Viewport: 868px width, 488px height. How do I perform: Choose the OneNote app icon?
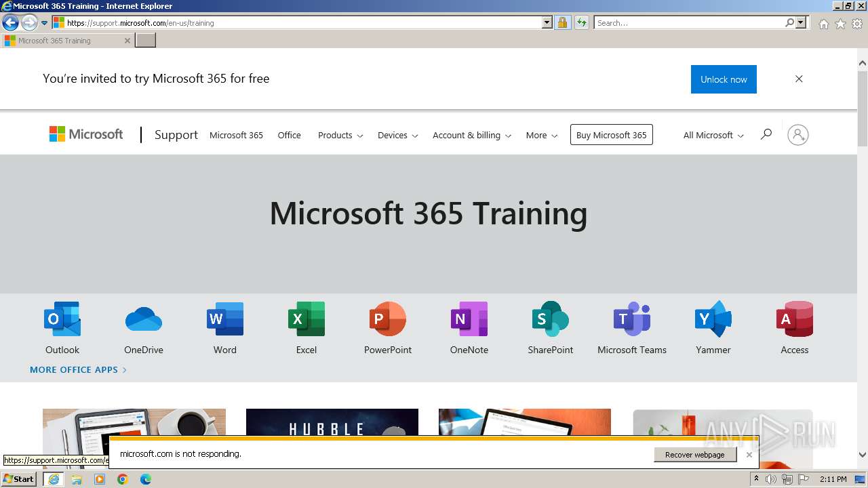469,319
